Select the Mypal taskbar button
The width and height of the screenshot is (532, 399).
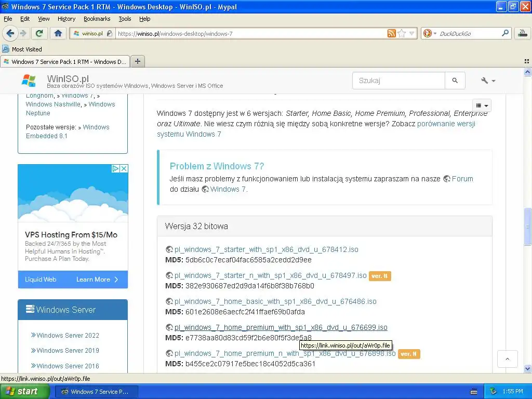click(x=96, y=392)
